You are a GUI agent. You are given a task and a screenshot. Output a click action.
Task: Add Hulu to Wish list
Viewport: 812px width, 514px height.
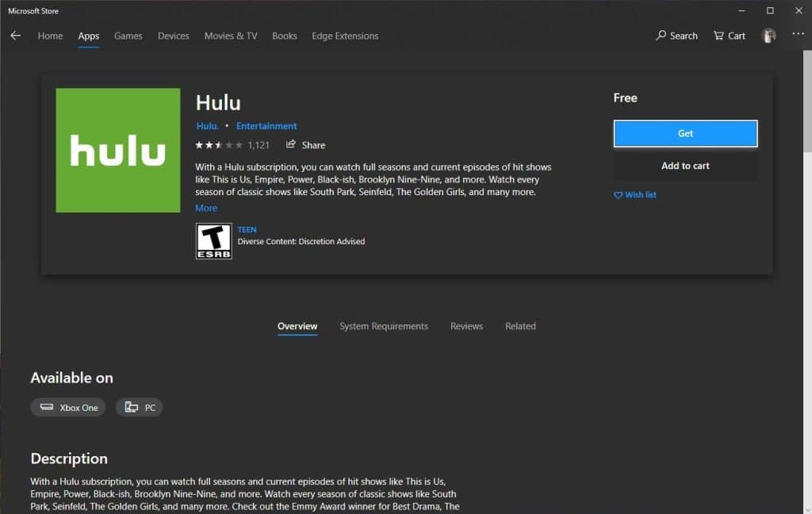coord(635,195)
